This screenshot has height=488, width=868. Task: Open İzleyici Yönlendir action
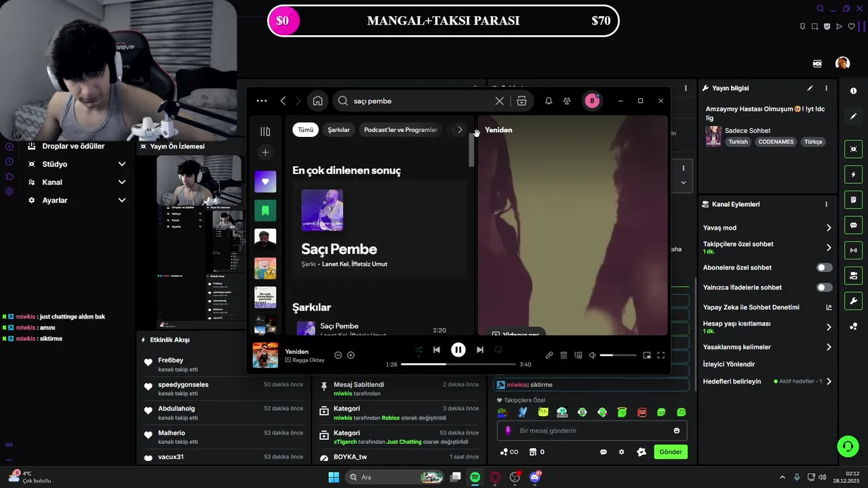[x=729, y=364]
